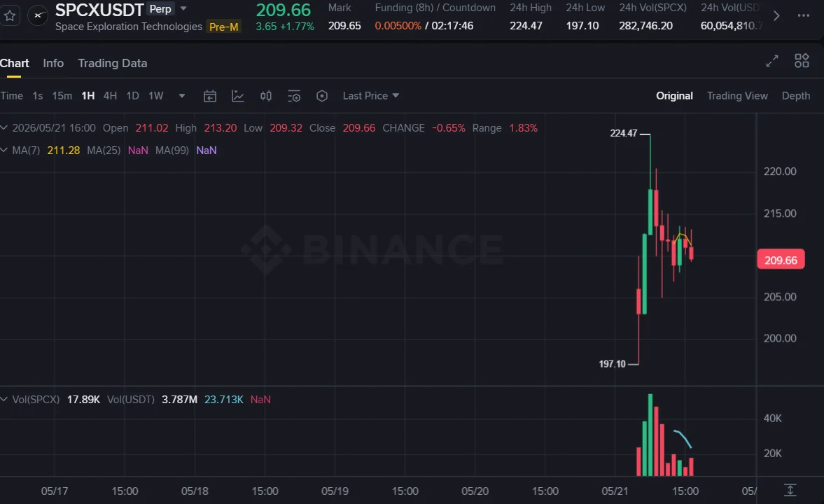Click the CHANGE -0.65% value
The image size is (824, 504).
pyautogui.click(x=449, y=127)
